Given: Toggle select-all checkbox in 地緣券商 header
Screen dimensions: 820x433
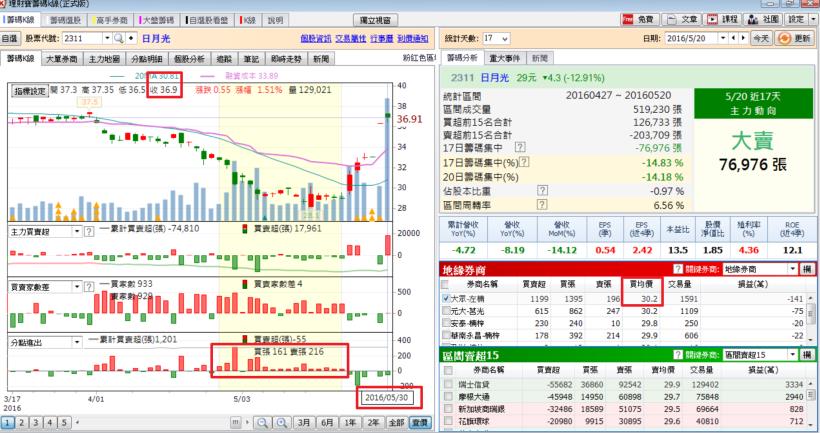Looking at the screenshot, I should tap(446, 284).
